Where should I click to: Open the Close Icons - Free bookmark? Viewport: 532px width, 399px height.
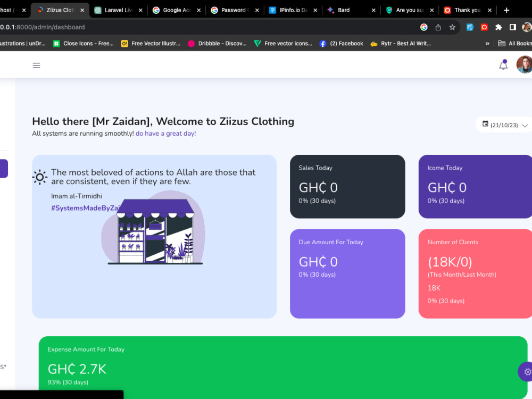click(84, 44)
